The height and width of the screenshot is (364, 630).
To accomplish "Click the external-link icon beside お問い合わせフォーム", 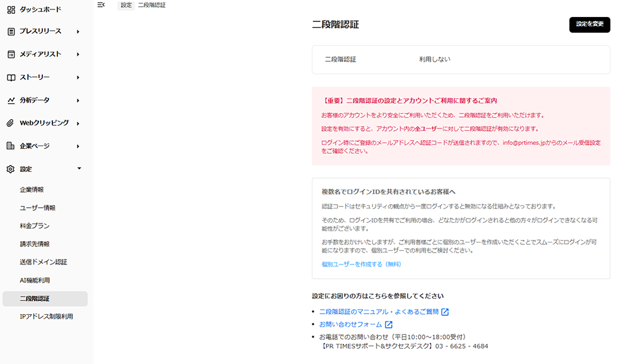I will [x=389, y=323].
